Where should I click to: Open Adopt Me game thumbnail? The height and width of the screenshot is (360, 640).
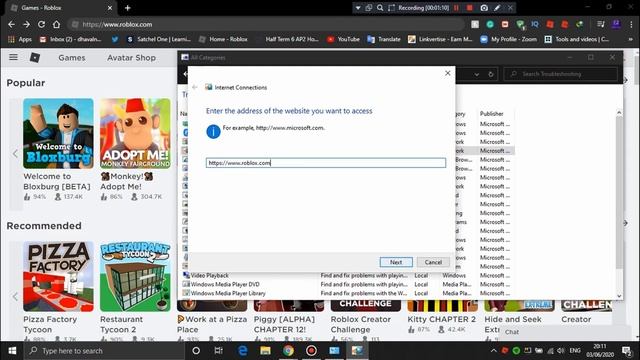pos(135,133)
